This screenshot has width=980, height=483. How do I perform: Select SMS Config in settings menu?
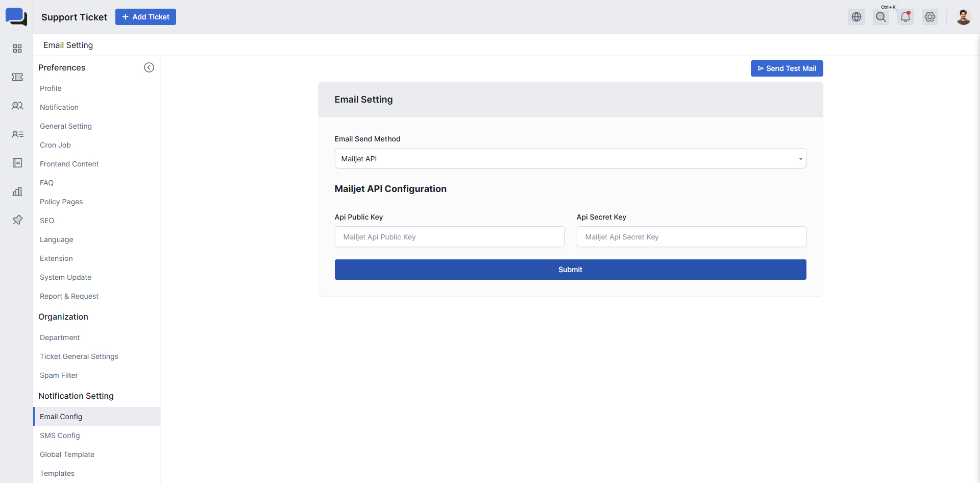(60, 436)
